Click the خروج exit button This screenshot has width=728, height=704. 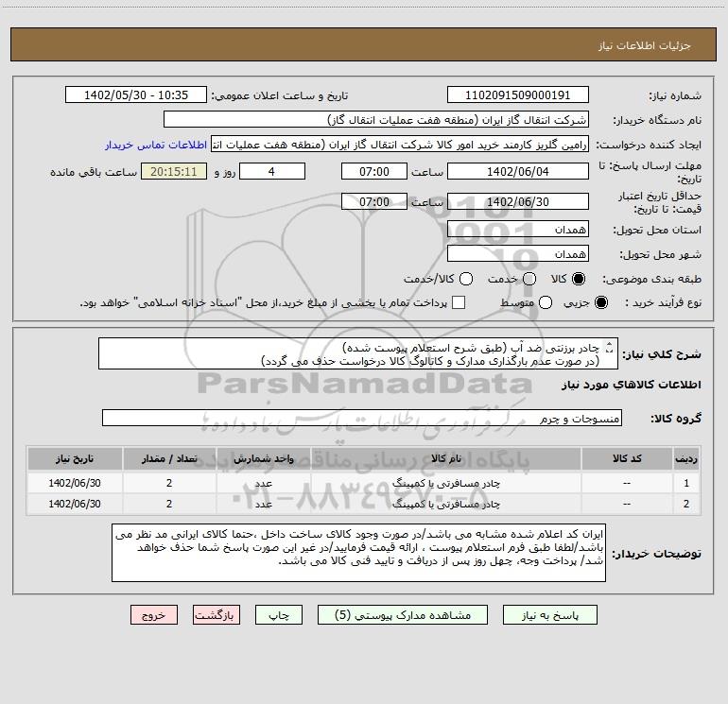[x=154, y=615]
